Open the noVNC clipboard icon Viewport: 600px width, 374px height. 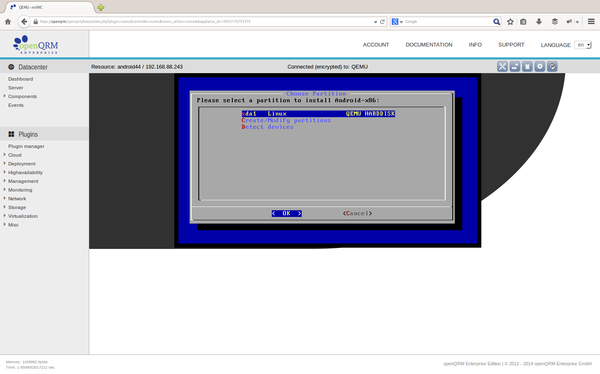pyautogui.click(x=527, y=67)
